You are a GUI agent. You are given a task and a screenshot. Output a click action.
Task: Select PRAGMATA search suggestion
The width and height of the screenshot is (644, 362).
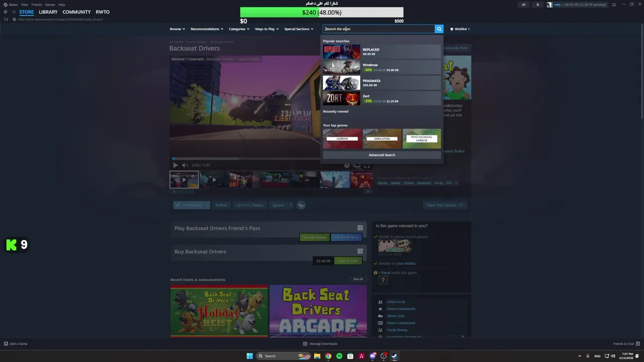(382, 82)
